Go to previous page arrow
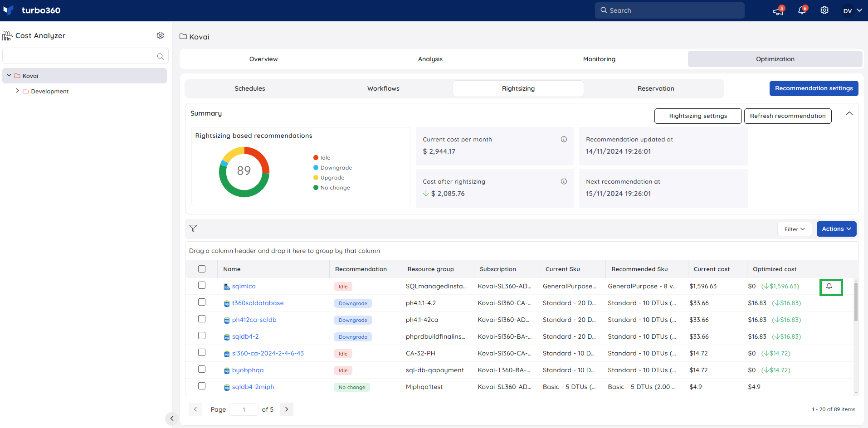The width and height of the screenshot is (868, 428). pyautogui.click(x=195, y=409)
